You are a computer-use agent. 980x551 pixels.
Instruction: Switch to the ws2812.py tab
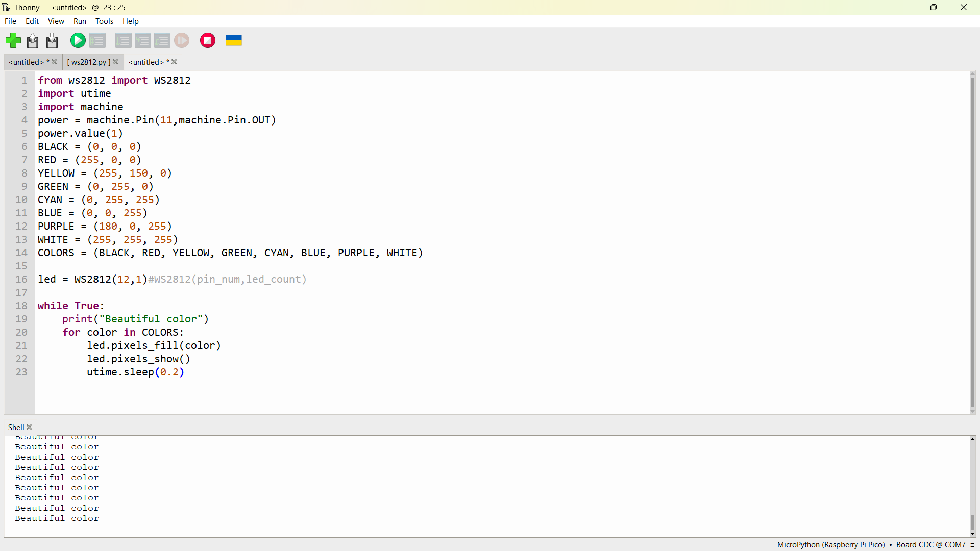[x=88, y=62]
